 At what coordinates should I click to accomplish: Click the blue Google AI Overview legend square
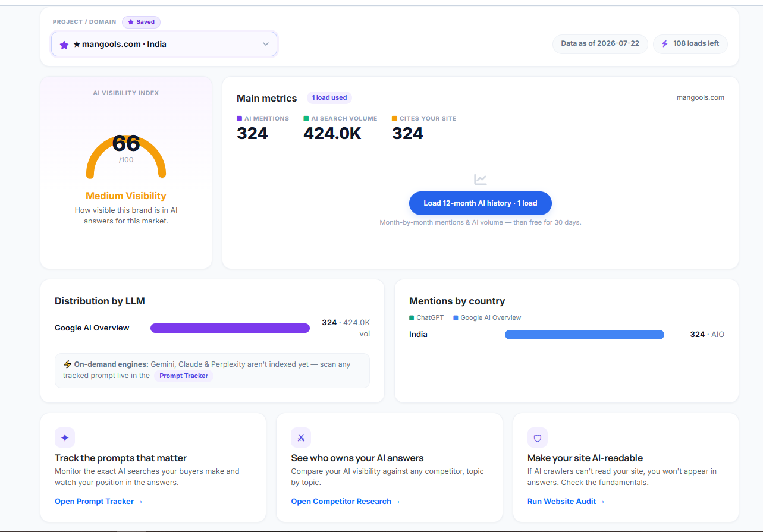[456, 318]
